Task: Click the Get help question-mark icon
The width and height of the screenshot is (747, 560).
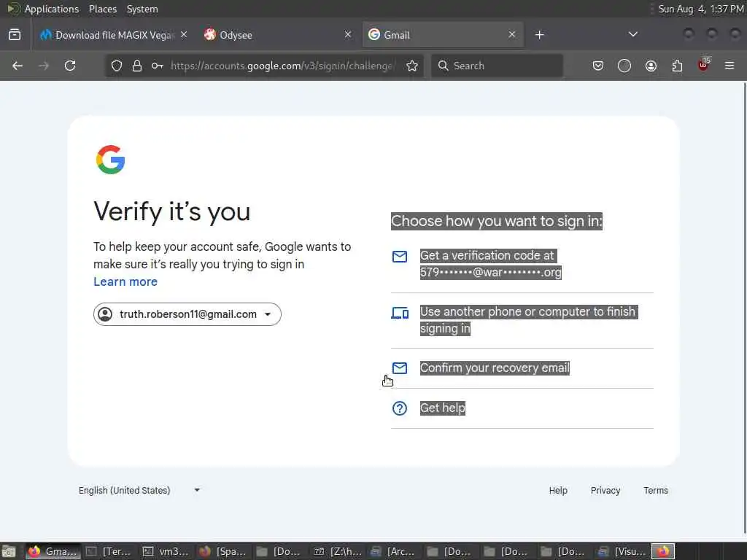Action: coord(400,408)
